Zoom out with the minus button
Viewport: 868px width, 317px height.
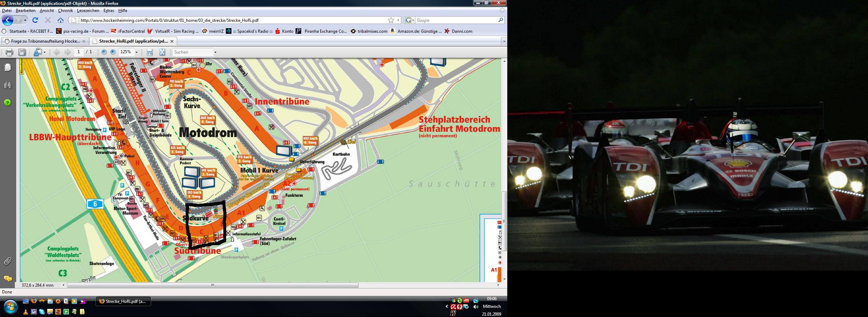(104, 52)
